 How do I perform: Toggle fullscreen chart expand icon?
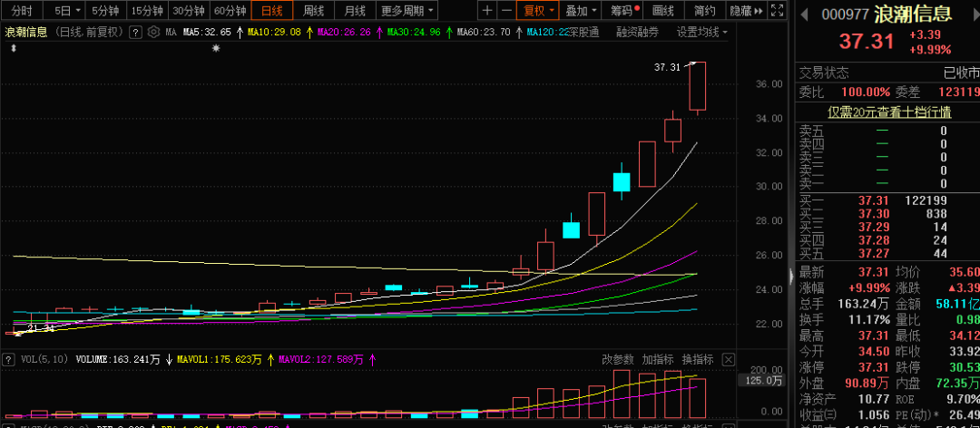[777, 11]
